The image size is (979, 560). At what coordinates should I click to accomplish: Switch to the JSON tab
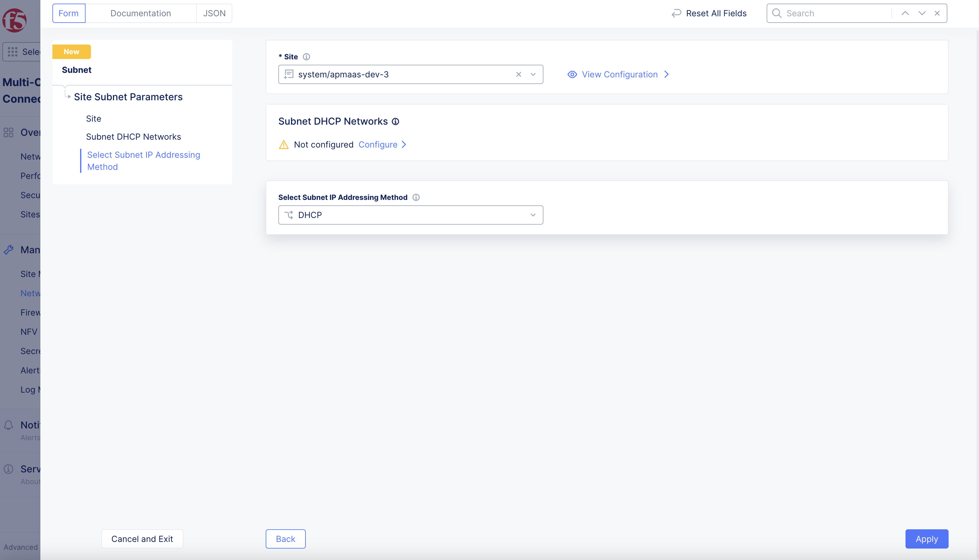(214, 14)
